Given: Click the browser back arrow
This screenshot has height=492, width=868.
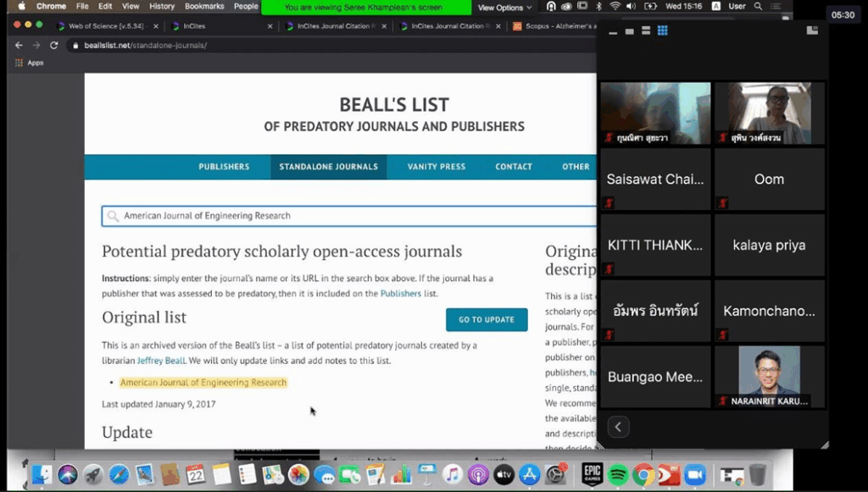Looking at the screenshot, I should [19, 45].
